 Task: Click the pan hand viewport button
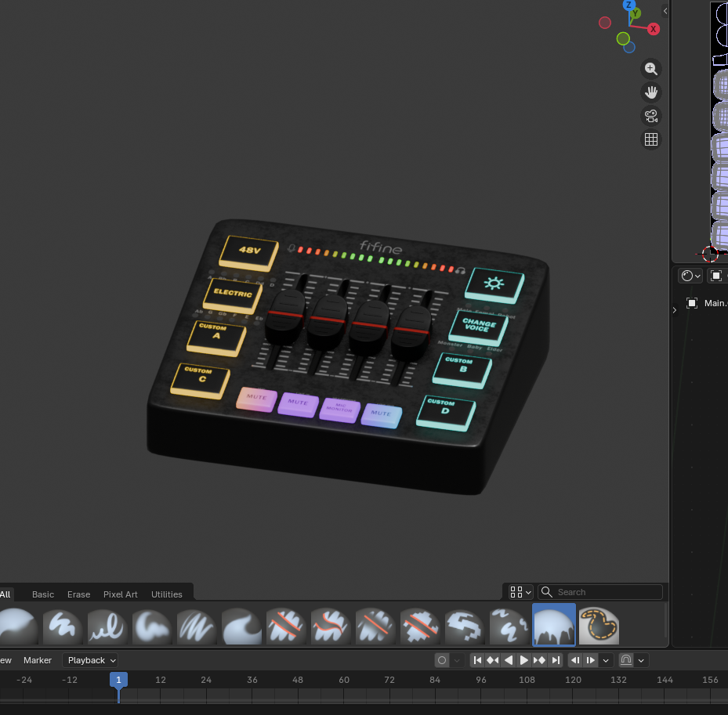[651, 92]
